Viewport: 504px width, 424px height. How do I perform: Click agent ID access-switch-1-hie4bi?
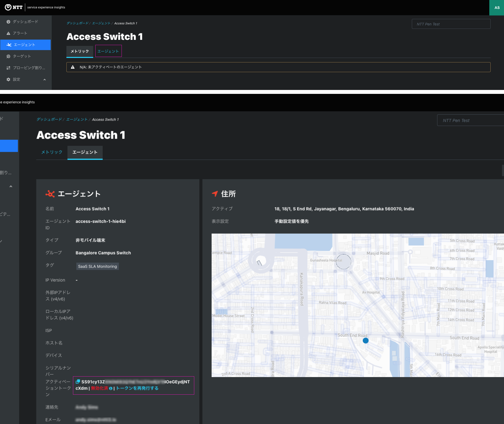(101, 222)
